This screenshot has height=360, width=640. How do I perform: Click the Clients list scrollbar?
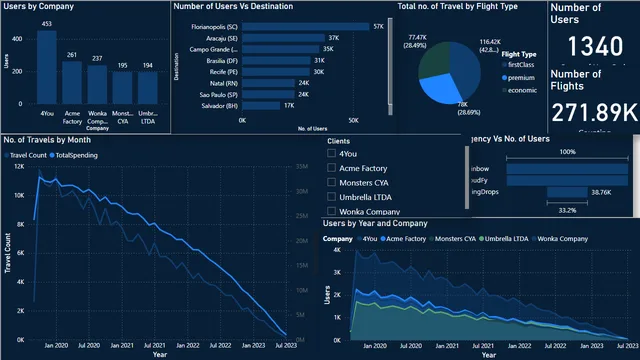click(x=467, y=177)
